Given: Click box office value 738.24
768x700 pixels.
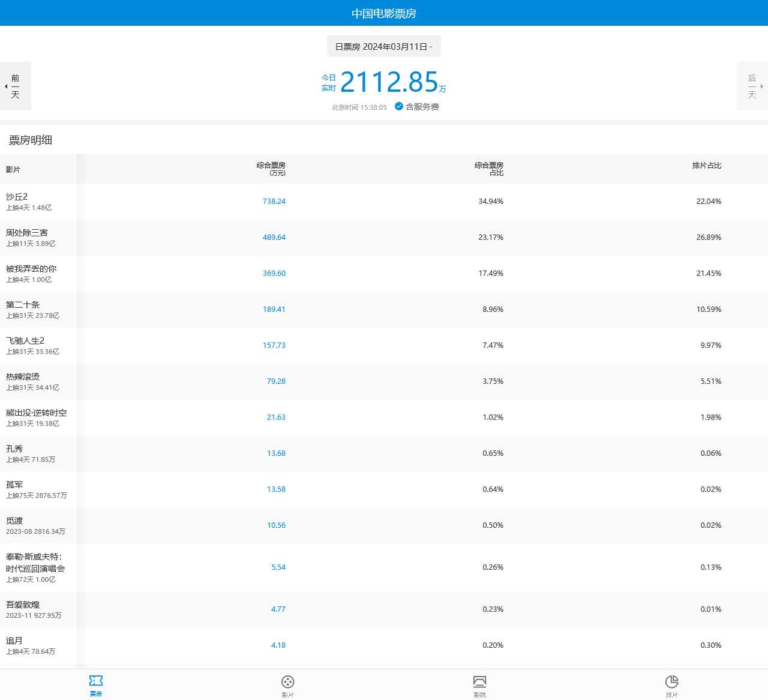Looking at the screenshot, I should [274, 202].
